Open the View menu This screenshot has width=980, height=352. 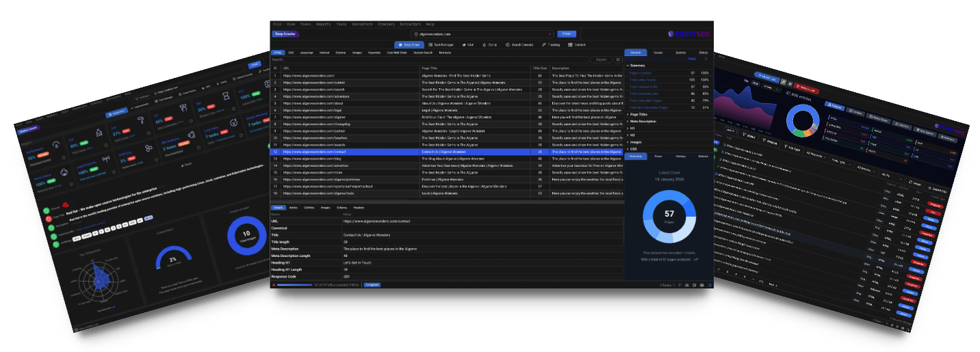291,24
